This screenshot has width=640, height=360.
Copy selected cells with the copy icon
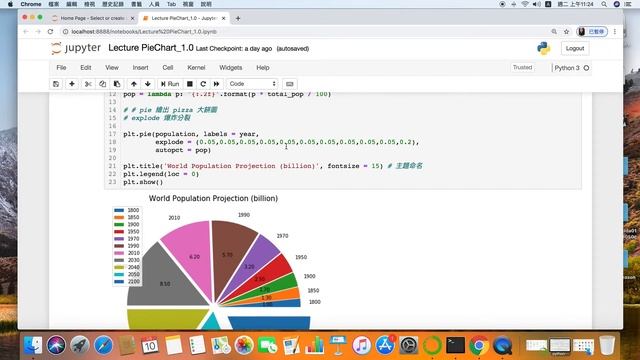pyautogui.click(x=102, y=84)
